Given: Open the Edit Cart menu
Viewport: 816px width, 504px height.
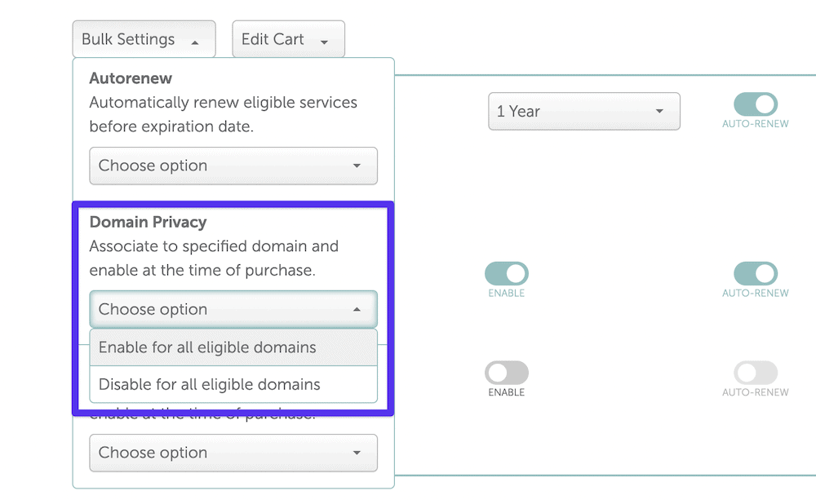Looking at the screenshot, I should pos(288,38).
